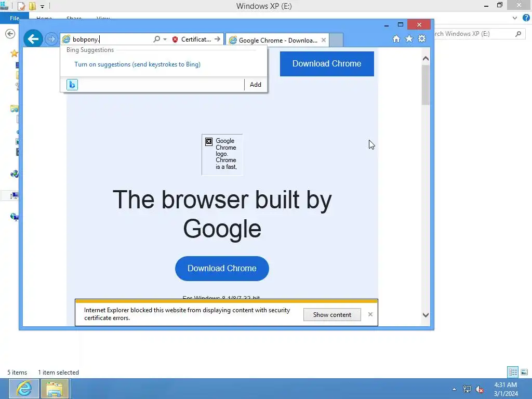Click the Go arrow in address bar
532x399 pixels.
tap(218, 39)
